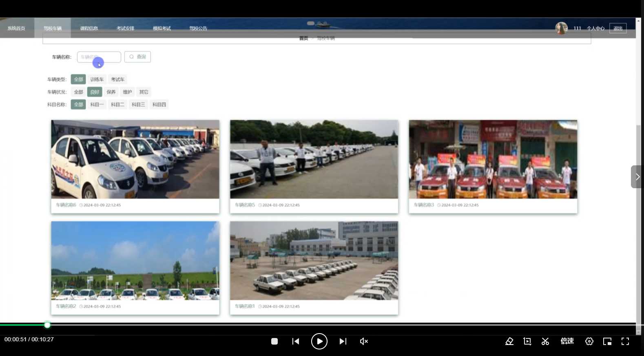This screenshot has height=356, width=644.
Task: Open the 车辆名称3 vehicle photo
Action: pos(493,159)
